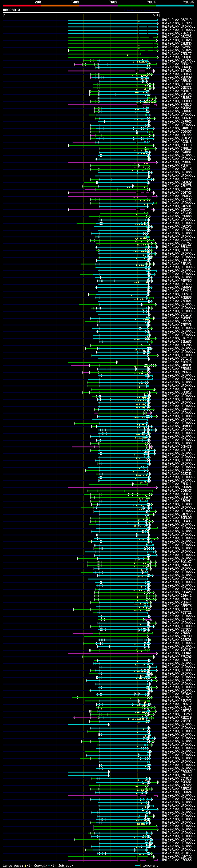Image resolution: width=197 pixels, height=868 pixels.
Task: Click UniRef100_B9PHV9 hit label
Action: (177, 287)
